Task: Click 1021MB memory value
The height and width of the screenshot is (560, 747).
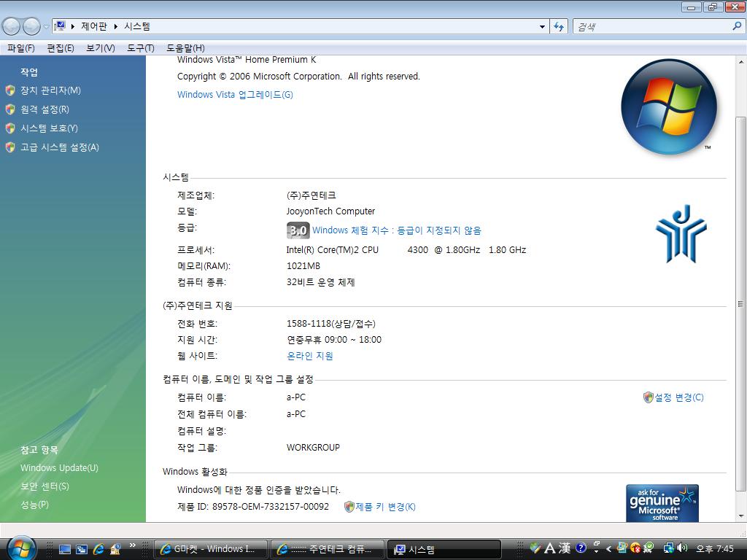Action: 303,266
